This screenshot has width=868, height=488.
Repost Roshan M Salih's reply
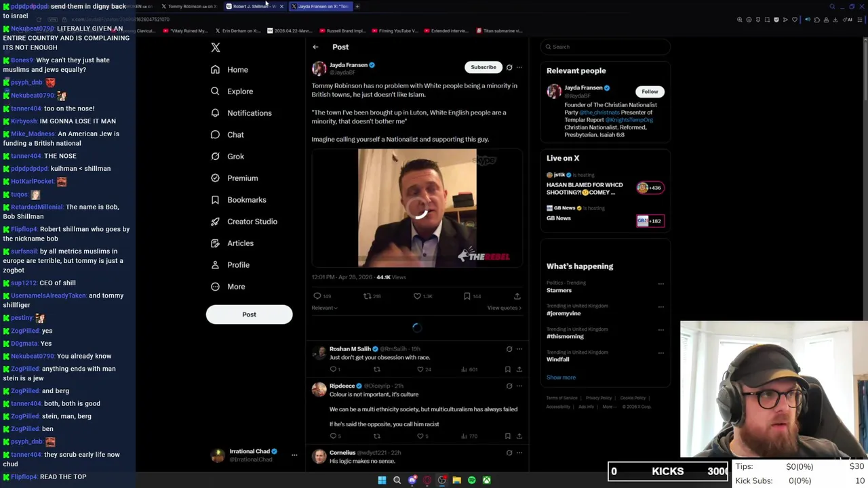pyautogui.click(x=377, y=369)
